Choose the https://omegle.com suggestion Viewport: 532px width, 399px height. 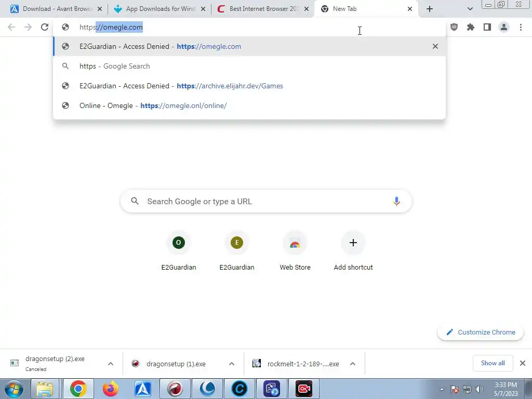click(x=249, y=46)
